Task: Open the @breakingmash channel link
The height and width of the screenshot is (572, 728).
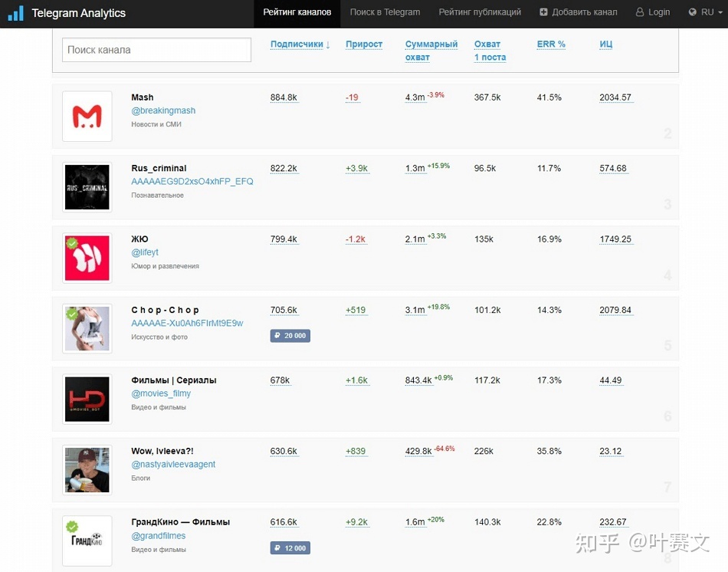Action: coord(163,110)
